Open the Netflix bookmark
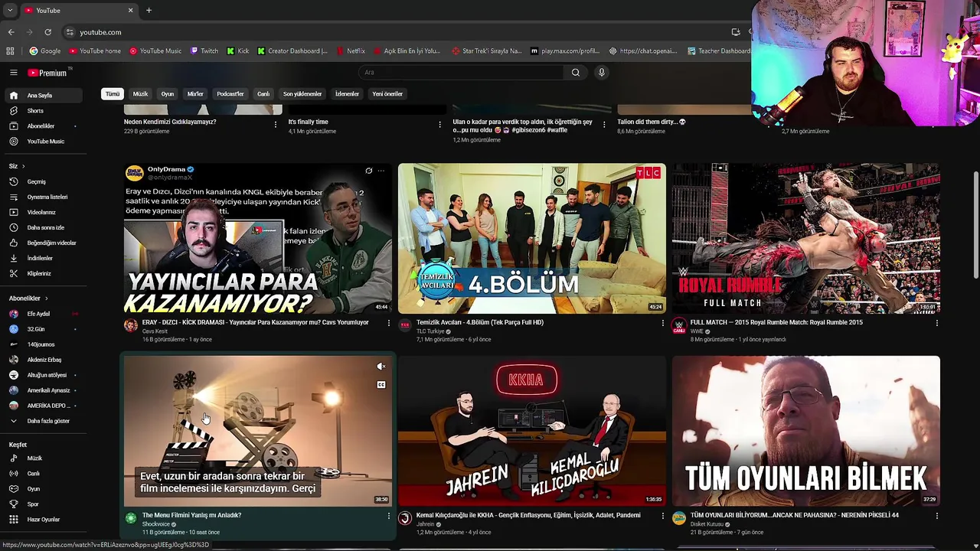 [351, 51]
